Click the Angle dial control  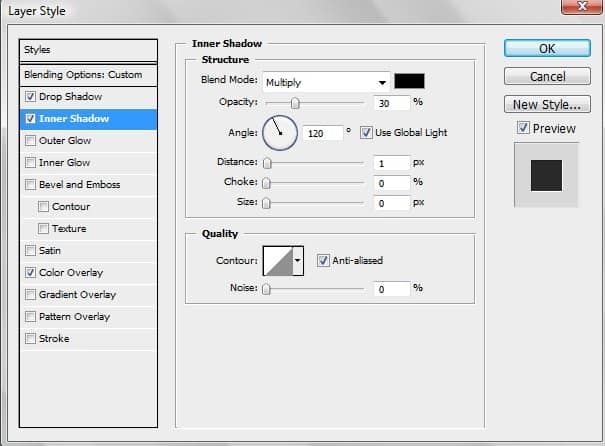click(x=280, y=133)
